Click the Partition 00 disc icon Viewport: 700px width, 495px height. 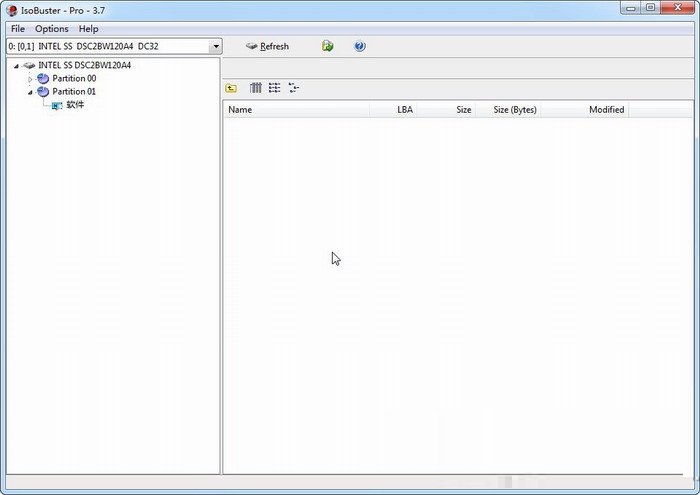click(x=43, y=78)
